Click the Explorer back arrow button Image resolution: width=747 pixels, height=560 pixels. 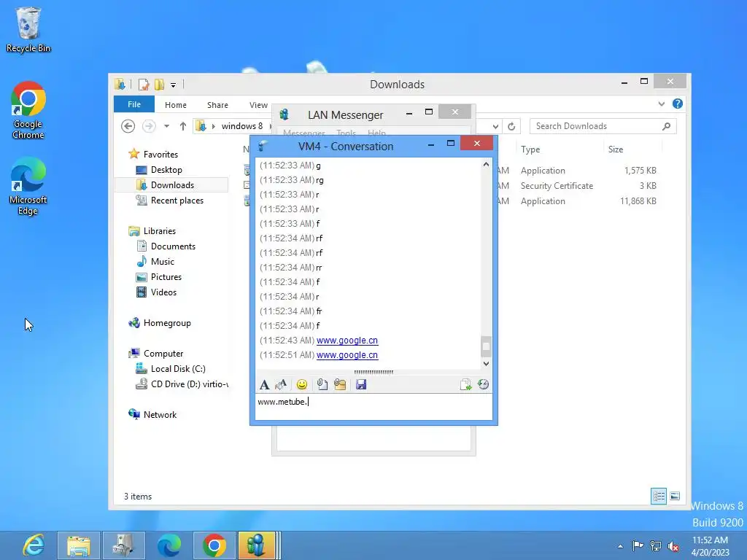point(128,126)
